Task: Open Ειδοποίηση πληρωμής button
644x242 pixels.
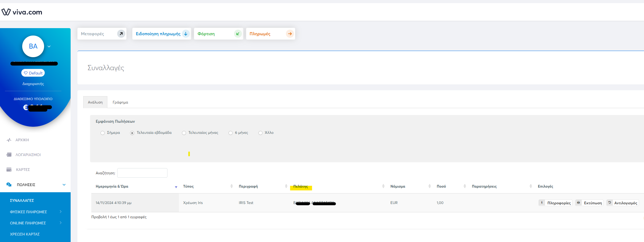Action: pos(162,34)
